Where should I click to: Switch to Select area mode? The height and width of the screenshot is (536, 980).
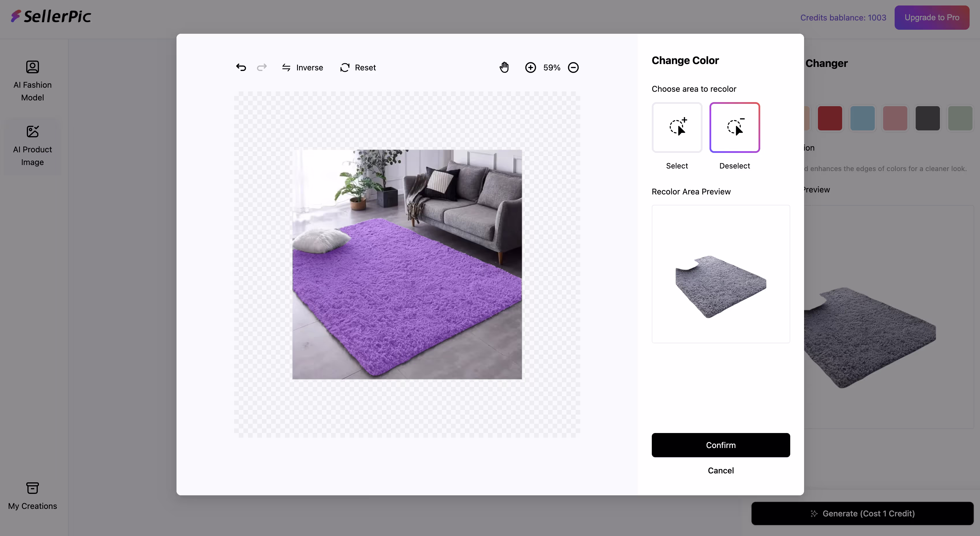click(x=677, y=128)
